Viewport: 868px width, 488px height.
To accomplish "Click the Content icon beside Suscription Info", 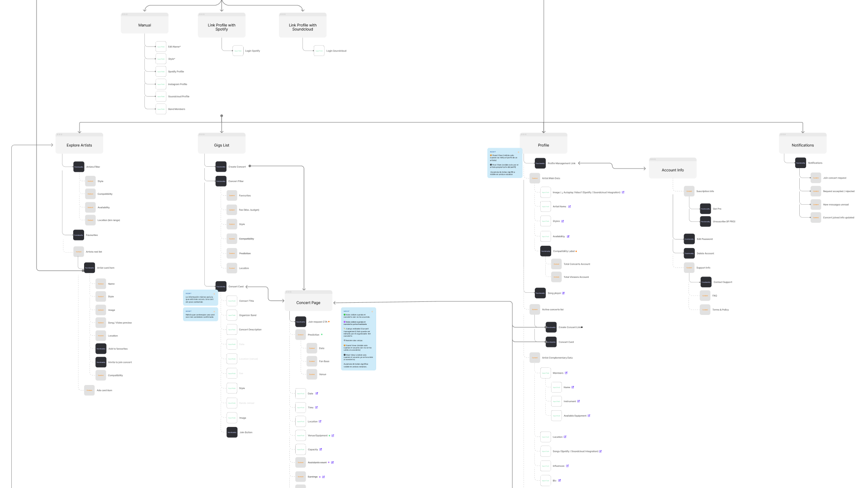I will (689, 191).
